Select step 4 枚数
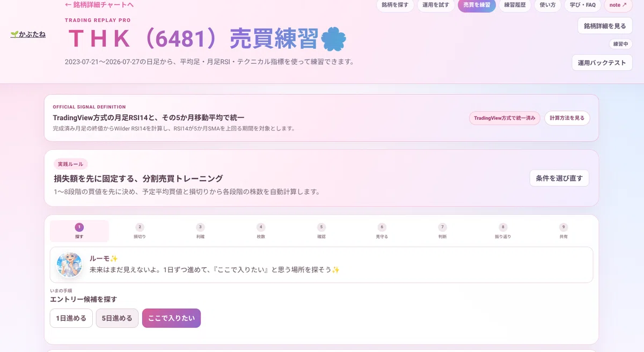This screenshot has height=352, width=644. (261, 231)
